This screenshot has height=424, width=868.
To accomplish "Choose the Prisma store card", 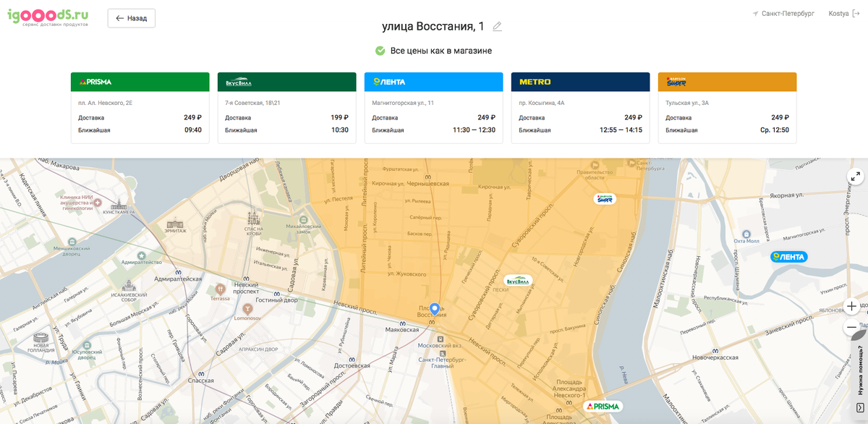I will pos(140,108).
